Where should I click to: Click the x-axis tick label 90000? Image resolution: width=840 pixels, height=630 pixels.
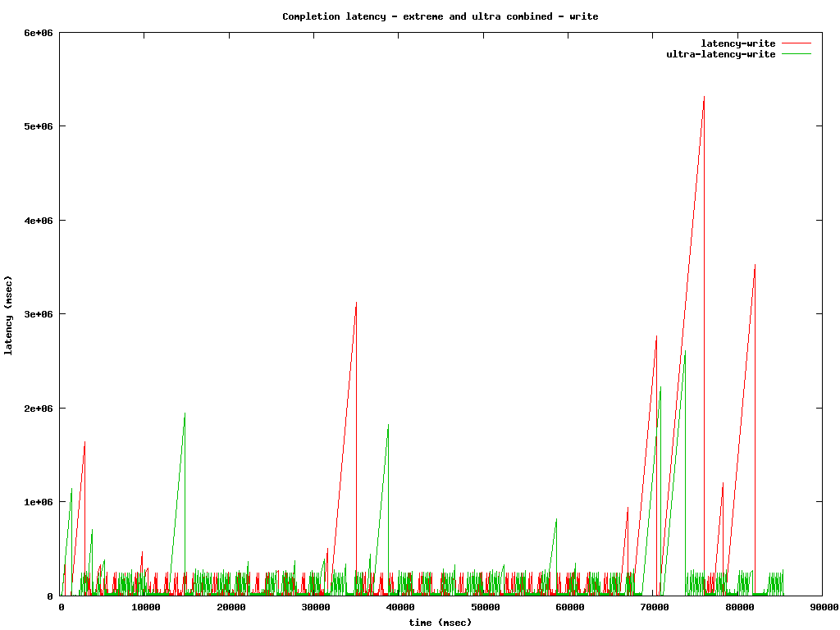click(824, 607)
